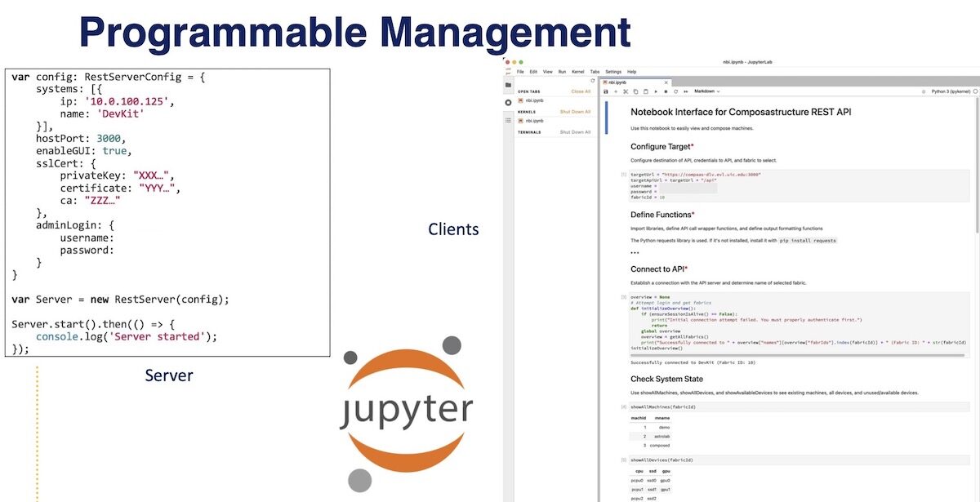This screenshot has width=980, height=502.
Task: Click the Define Functions heading
Action: tap(662, 215)
